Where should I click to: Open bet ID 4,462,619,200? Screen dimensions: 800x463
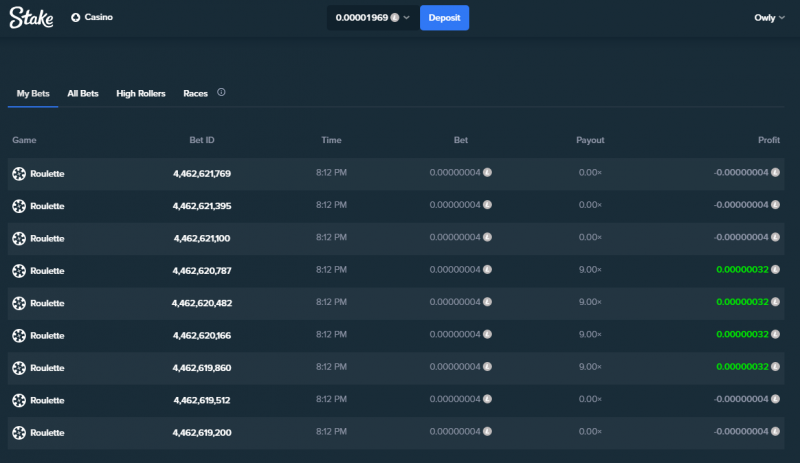tap(202, 433)
